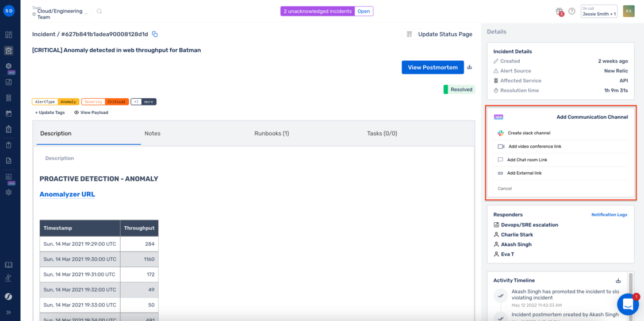Screen dimensions: 644x321
Task: Open the incidents alarm icon in sidebar
Action: 9,51
